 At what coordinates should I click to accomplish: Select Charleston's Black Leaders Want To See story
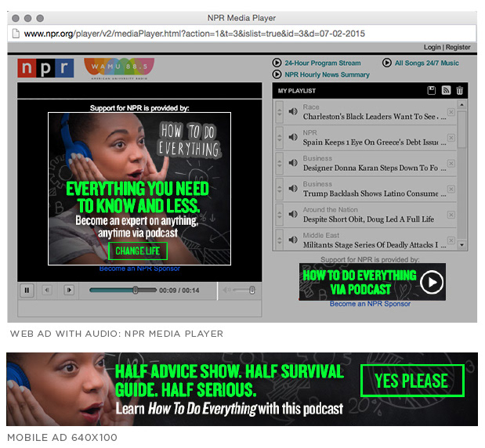pyautogui.click(x=375, y=117)
